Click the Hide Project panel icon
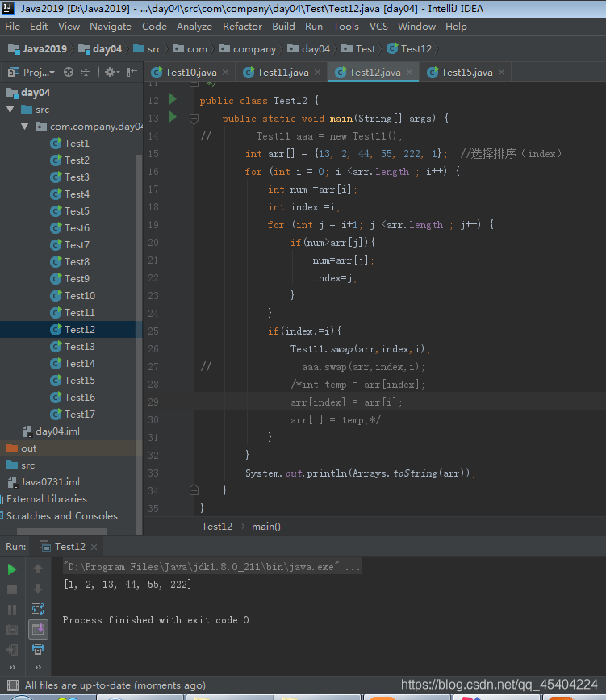Viewport: 606px width, 700px height. tap(132, 72)
